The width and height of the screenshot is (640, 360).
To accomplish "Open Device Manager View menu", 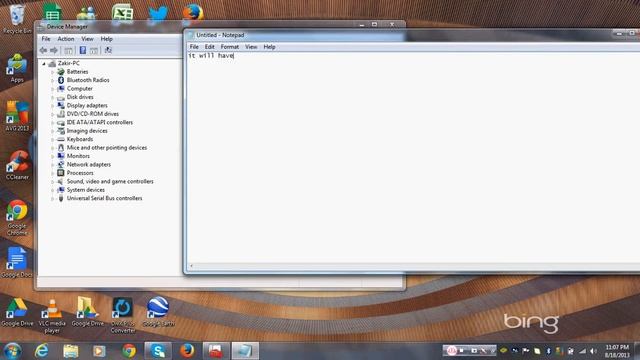I will 87,39.
